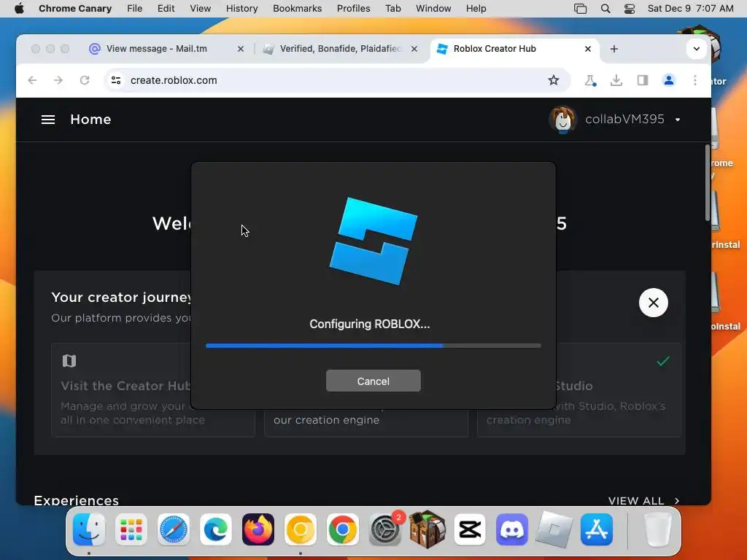The height and width of the screenshot is (560, 747).
Task: Launch CapCut from the Dock
Action: click(470, 529)
